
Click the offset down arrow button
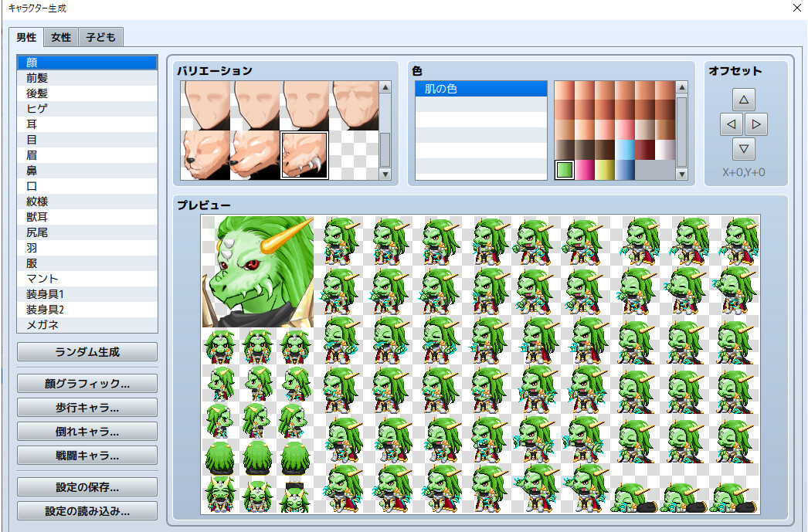click(x=742, y=148)
